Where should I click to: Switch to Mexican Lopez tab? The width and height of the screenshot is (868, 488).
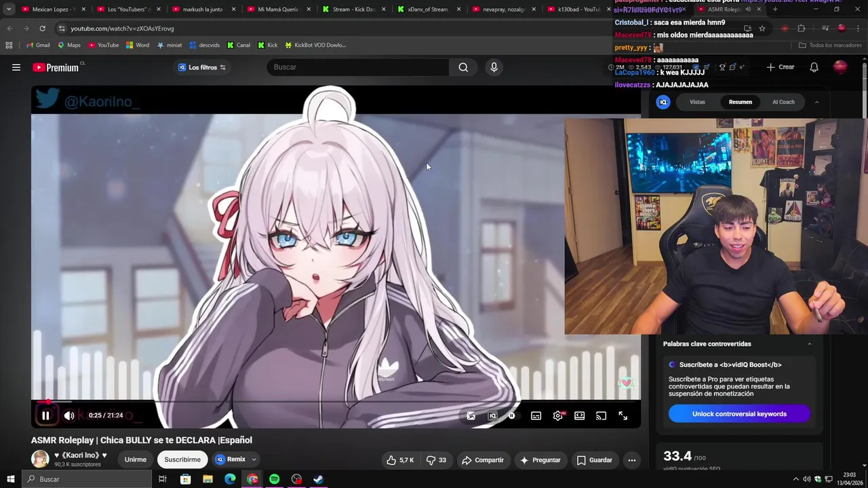pyautogui.click(x=53, y=9)
